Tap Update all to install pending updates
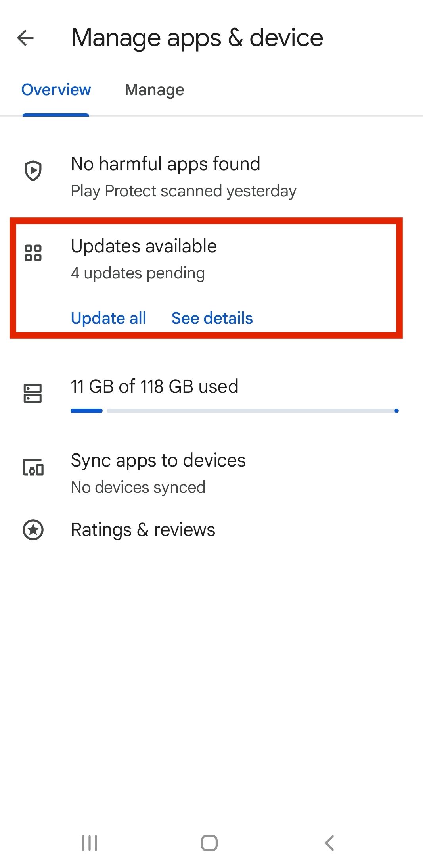423x868 pixels. point(108,318)
